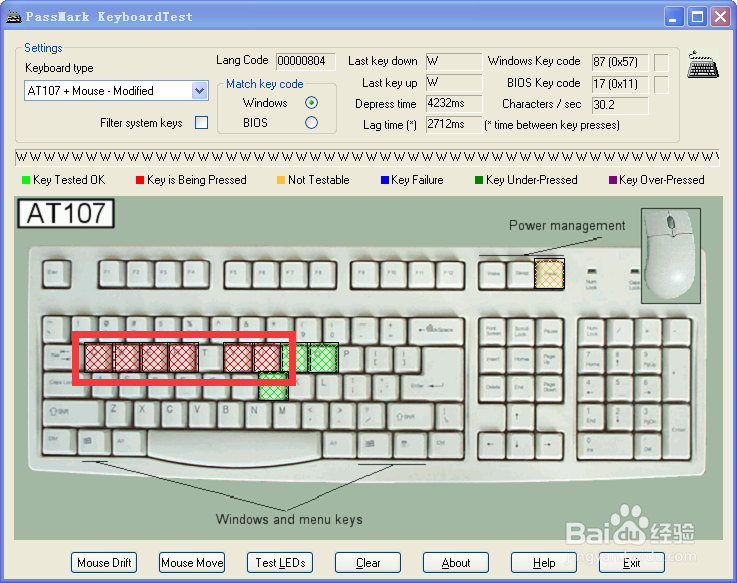Click the L key on the keyboard picture
Viewport: 737px width, 583px height.
pos(327,386)
